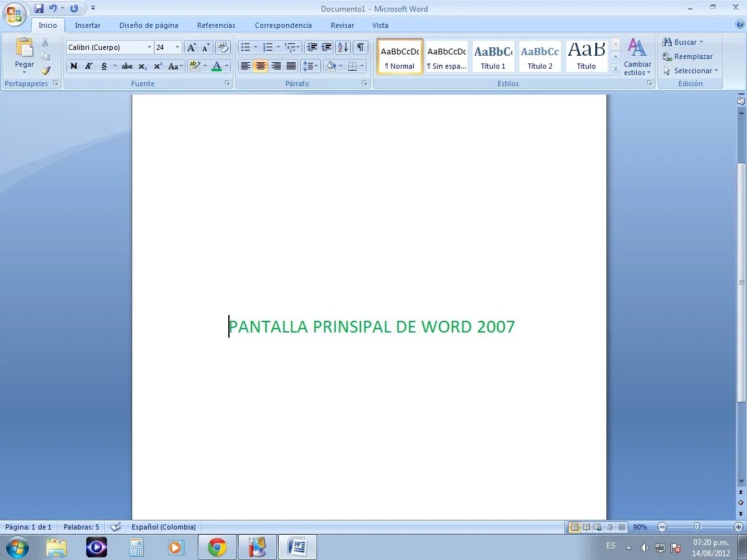Cut selection with scissors icon

click(x=45, y=43)
